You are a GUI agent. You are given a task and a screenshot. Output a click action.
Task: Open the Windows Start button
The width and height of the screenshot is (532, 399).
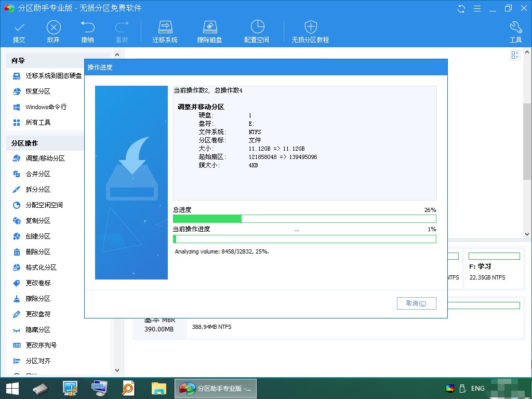(12, 389)
